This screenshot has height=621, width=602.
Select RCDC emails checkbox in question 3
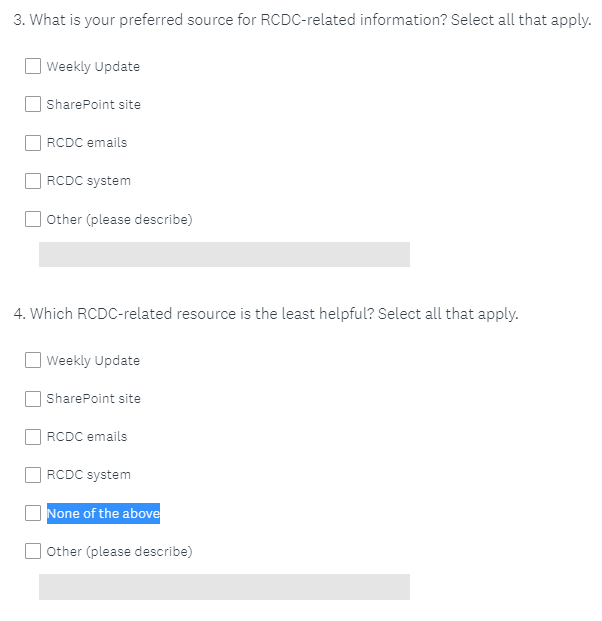[x=33, y=142]
